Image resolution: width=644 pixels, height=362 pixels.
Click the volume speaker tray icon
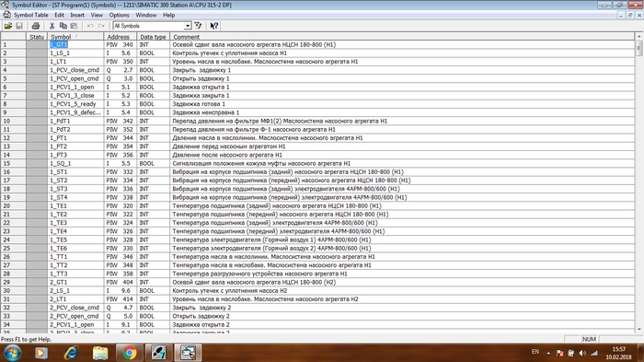582,353
